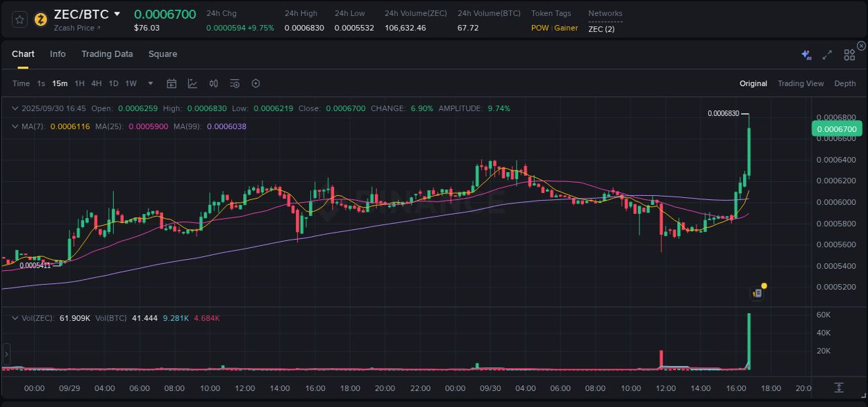Image resolution: width=868 pixels, height=407 pixels.
Task: Expand the chart to fullscreen
Action: tap(826, 53)
